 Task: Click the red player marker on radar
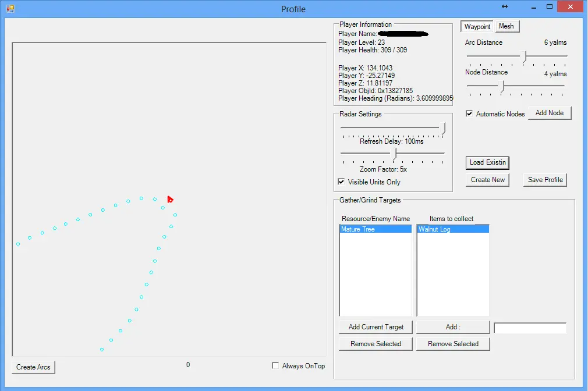170,200
